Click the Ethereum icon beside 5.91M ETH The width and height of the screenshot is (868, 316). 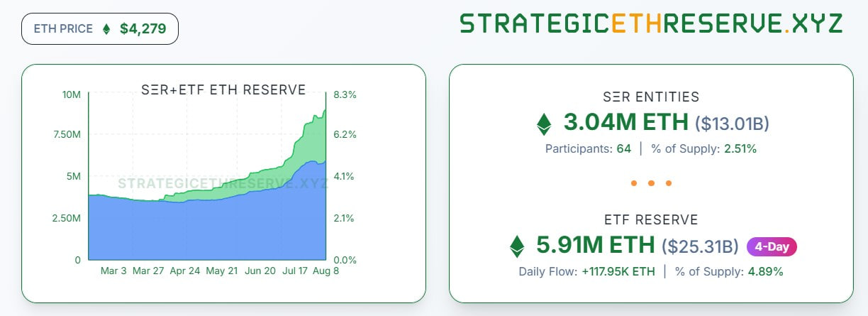click(x=517, y=246)
